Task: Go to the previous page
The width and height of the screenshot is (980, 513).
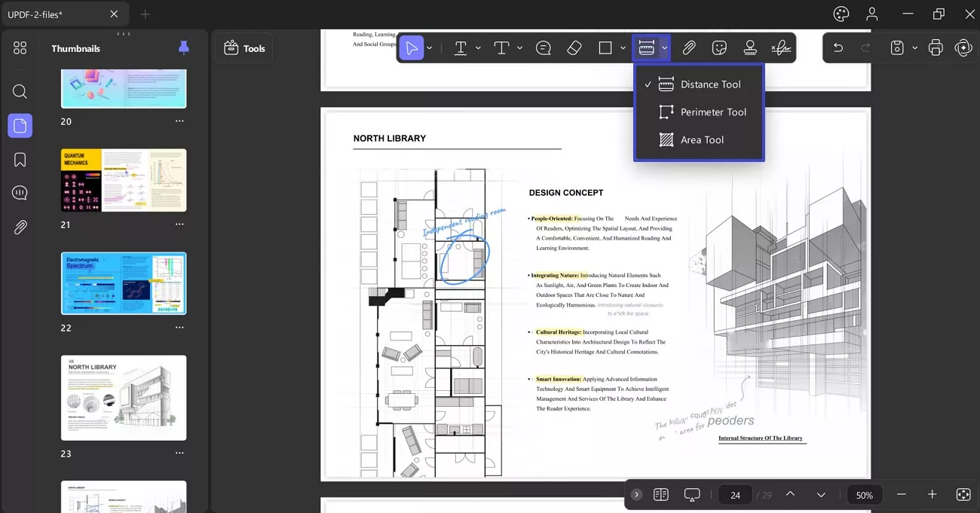Action: pyautogui.click(x=790, y=495)
